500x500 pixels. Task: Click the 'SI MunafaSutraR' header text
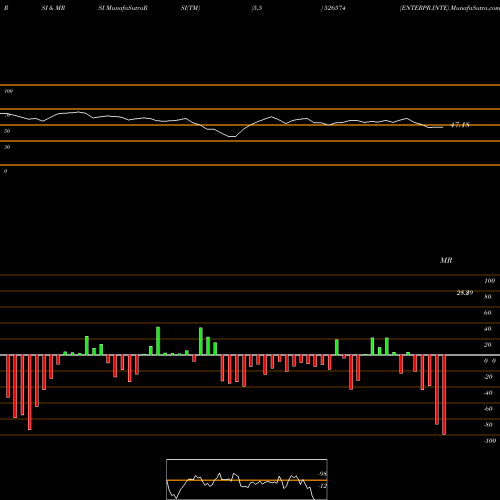point(123,8)
